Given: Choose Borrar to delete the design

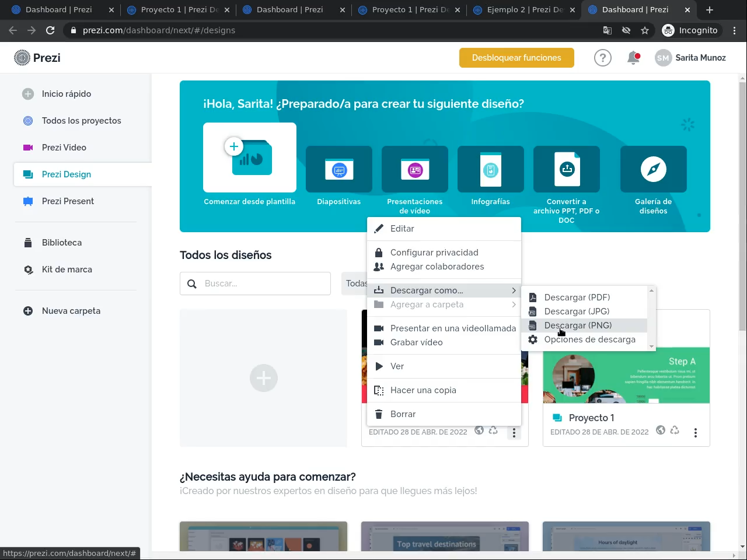Looking at the screenshot, I should point(444,414).
